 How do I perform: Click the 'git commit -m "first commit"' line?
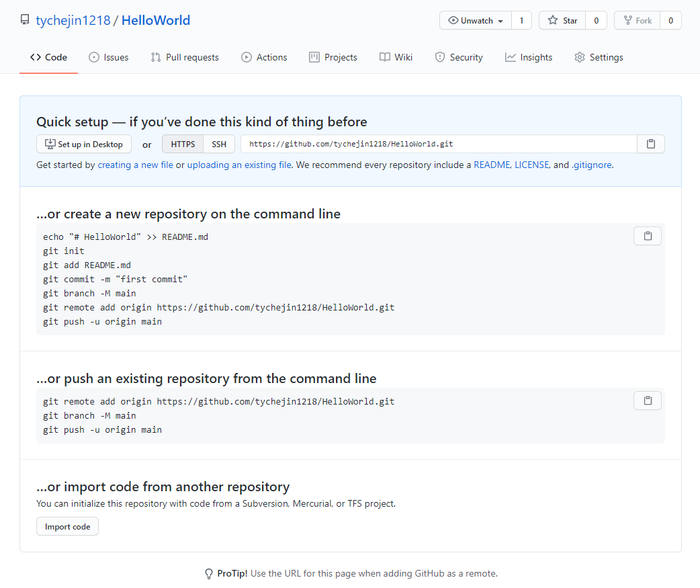tap(115, 280)
